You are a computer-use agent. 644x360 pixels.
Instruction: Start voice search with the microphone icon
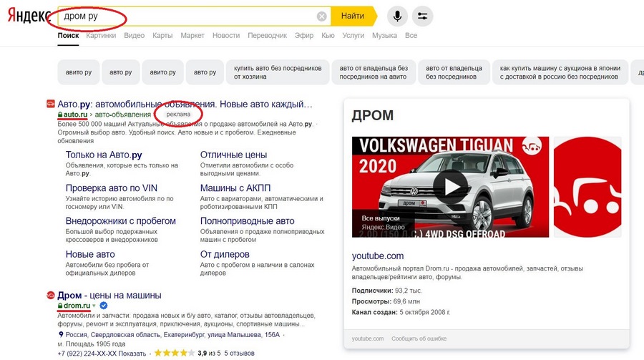click(x=397, y=16)
